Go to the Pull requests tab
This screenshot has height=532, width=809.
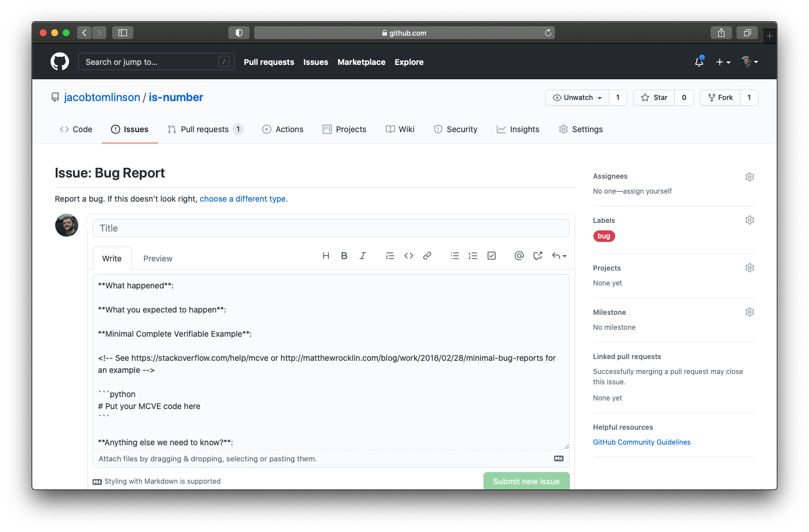coord(205,129)
